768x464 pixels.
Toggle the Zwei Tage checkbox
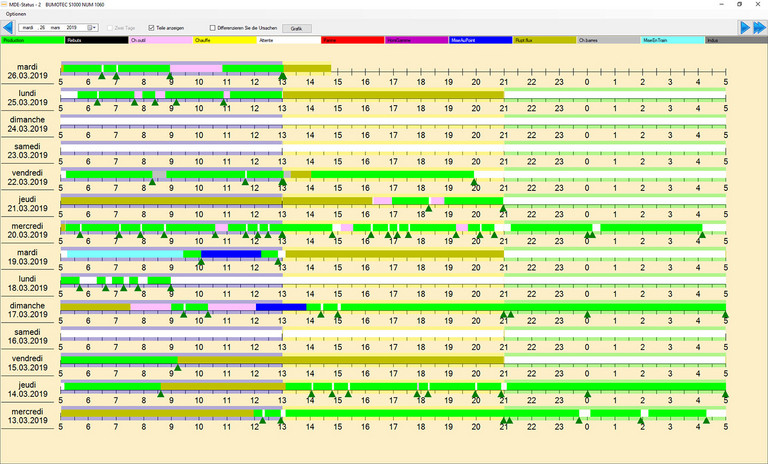point(112,28)
